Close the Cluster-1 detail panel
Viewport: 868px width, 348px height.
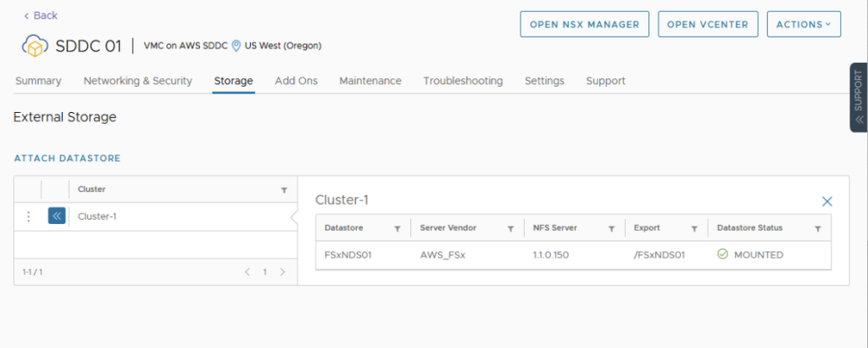tap(827, 202)
